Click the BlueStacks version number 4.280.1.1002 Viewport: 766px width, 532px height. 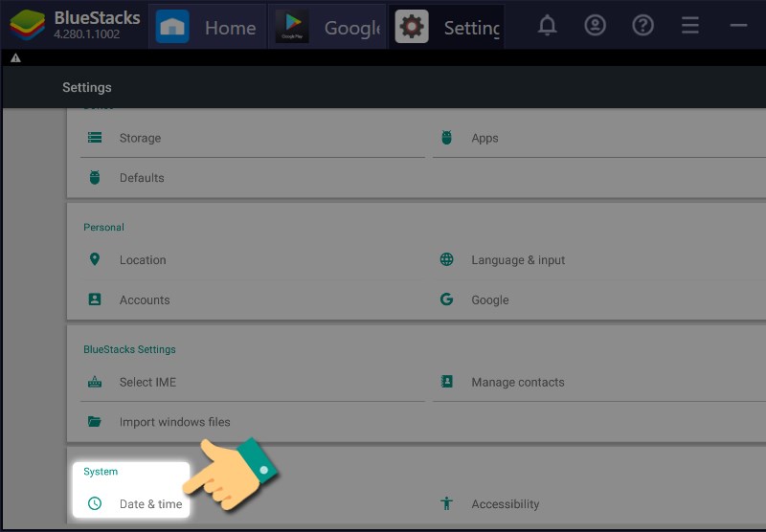[x=87, y=34]
